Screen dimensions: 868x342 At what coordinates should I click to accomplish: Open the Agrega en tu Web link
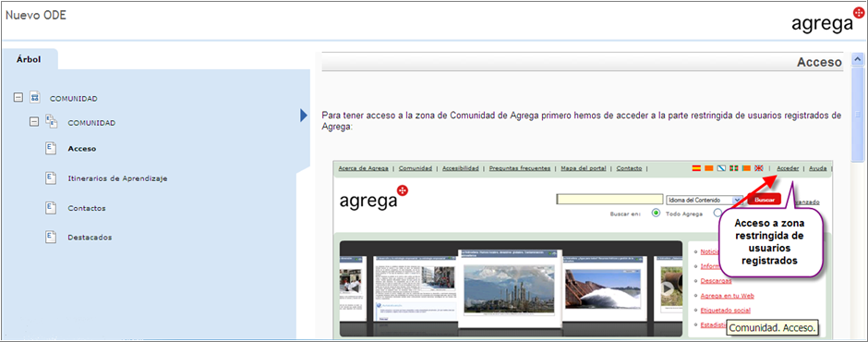tap(727, 296)
